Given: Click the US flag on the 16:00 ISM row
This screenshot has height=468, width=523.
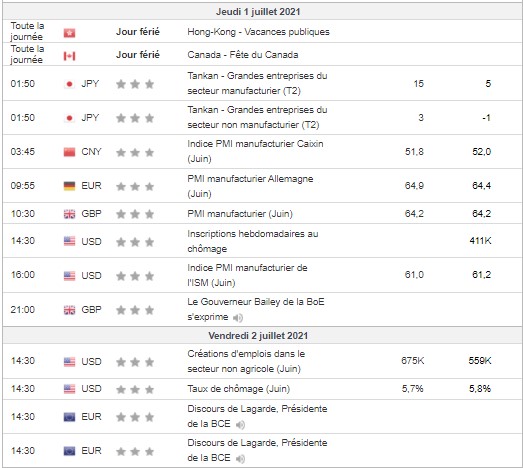Looking at the screenshot, I should (69, 276).
